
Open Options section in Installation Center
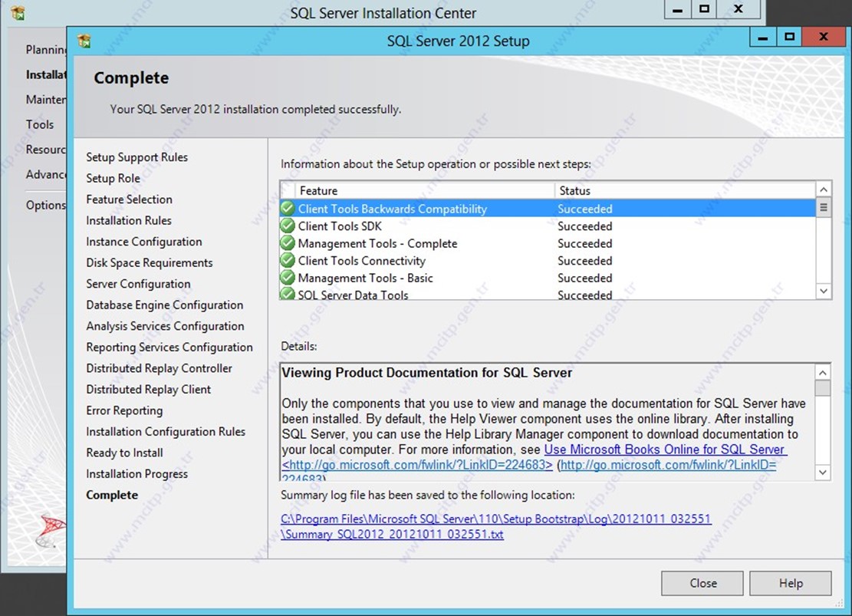point(46,205)
